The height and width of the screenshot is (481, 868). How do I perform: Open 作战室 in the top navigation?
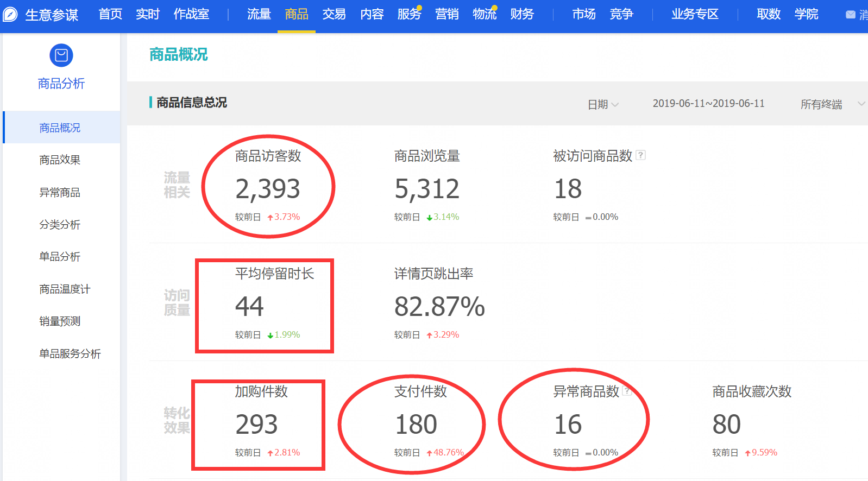coord(191,14)
